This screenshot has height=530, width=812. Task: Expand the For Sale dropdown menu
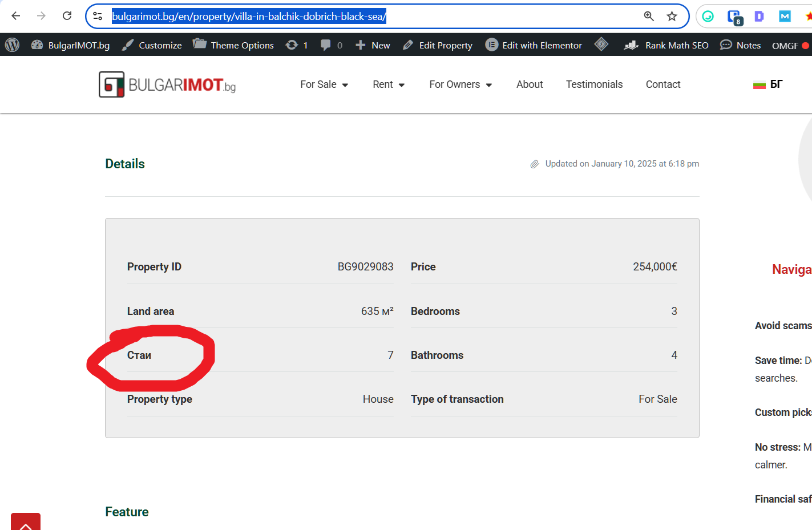tap(324, 84)
